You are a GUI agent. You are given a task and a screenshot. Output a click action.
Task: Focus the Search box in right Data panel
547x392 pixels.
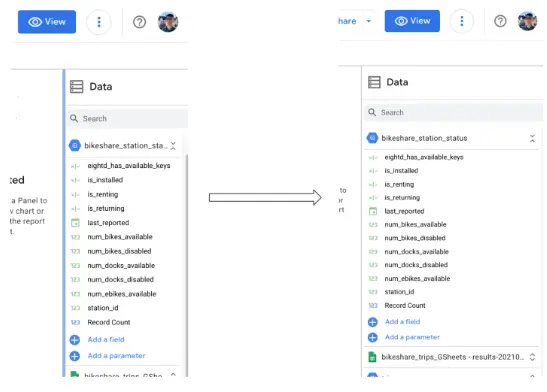(x=453, y=112)
